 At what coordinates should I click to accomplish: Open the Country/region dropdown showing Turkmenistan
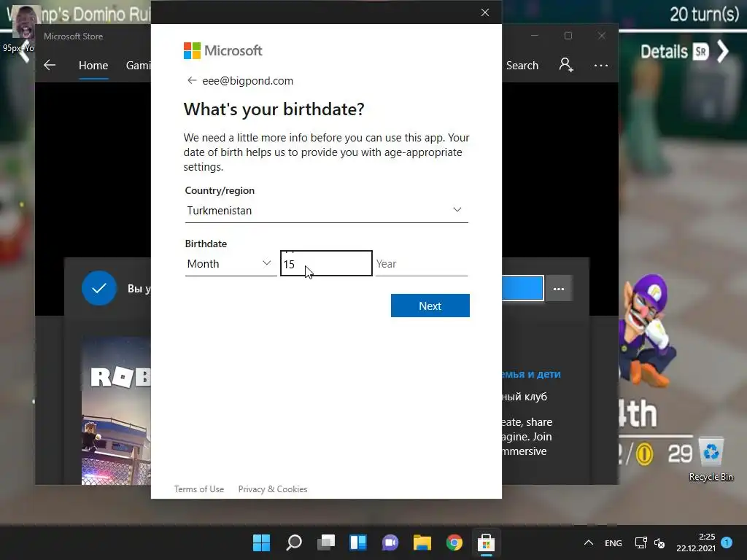click(x=326, y=210)
